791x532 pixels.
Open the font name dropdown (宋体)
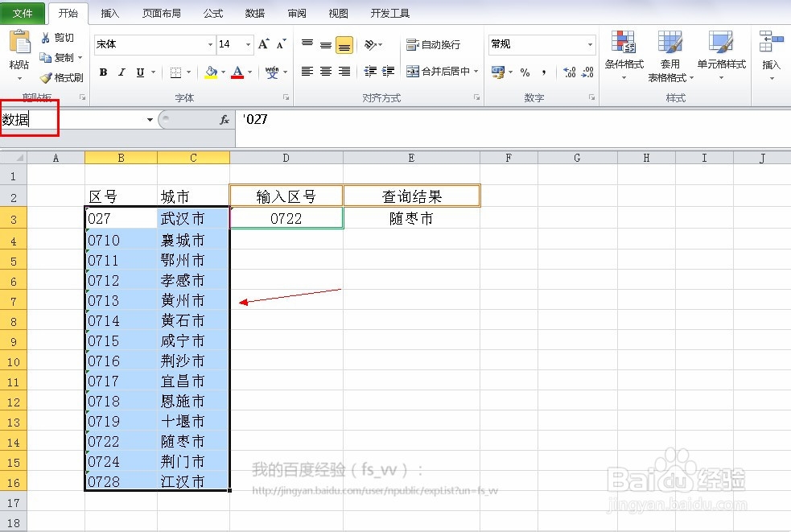(x=210, y=44)
